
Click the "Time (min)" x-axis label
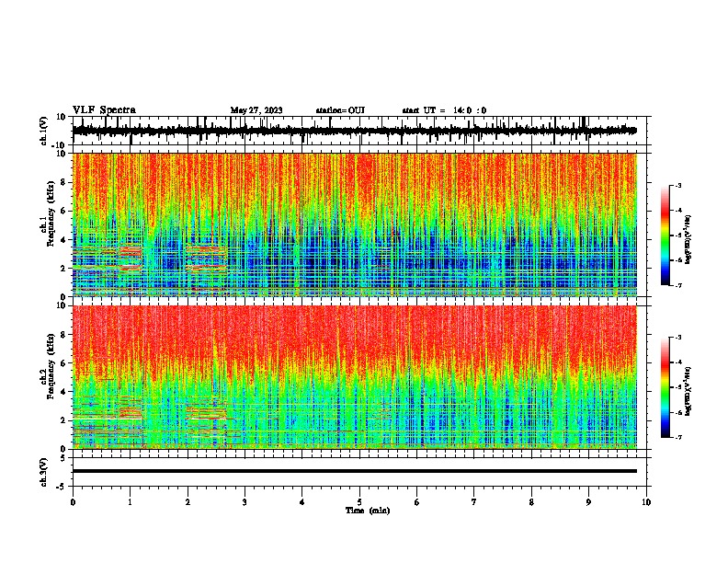tap(368, 511)
